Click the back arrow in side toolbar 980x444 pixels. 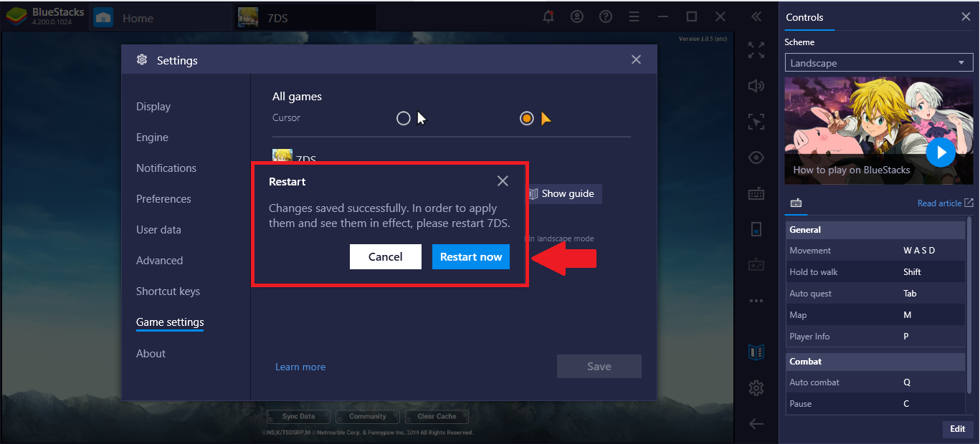pos(756,424)
